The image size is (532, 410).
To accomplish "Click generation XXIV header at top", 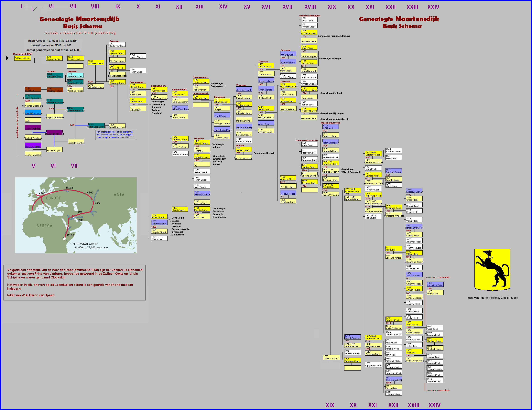I will (x=433, y=7).
